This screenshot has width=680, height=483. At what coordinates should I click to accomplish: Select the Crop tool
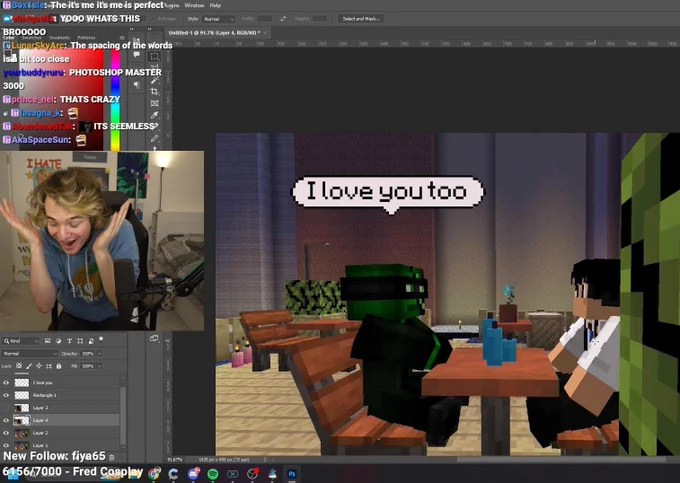(154, 91)
